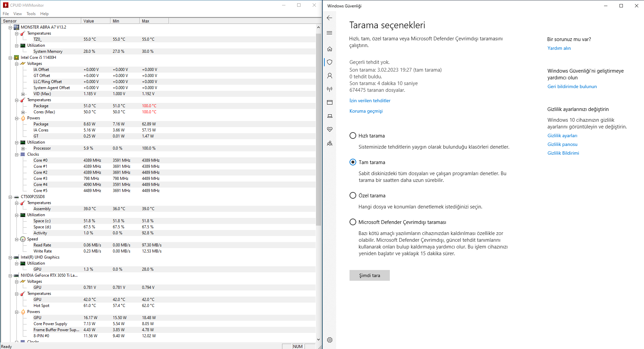This screenshot has width=644, height=349.
Task: Select the Tam tarama radio option
Action: coord(353,162)
